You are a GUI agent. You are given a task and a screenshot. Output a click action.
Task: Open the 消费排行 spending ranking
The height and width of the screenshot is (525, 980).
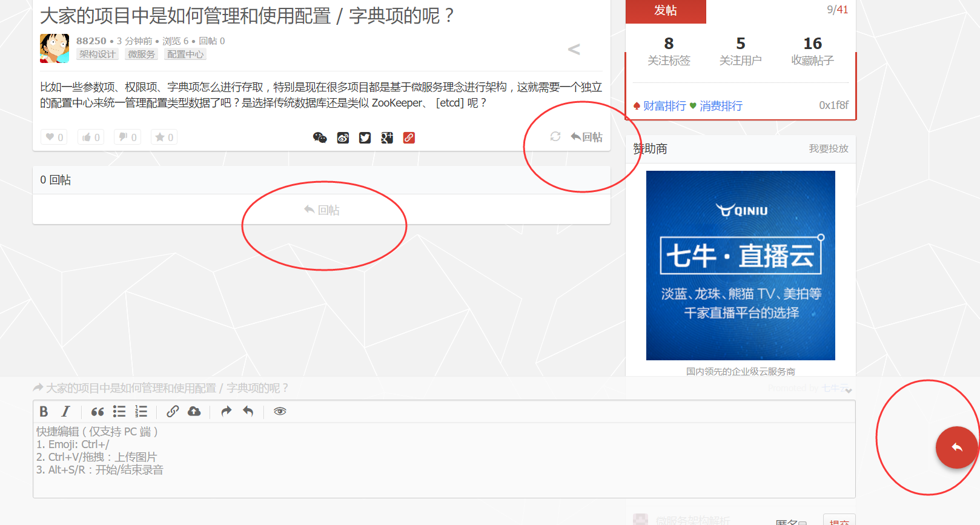click(x=721, y=106)
